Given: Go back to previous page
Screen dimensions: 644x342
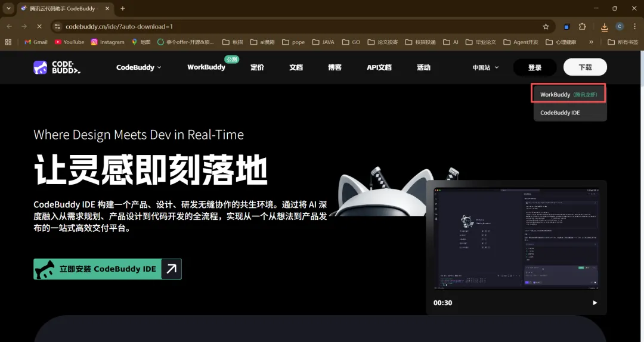Looking at the screenshot, I should click(x=10, y=26).
